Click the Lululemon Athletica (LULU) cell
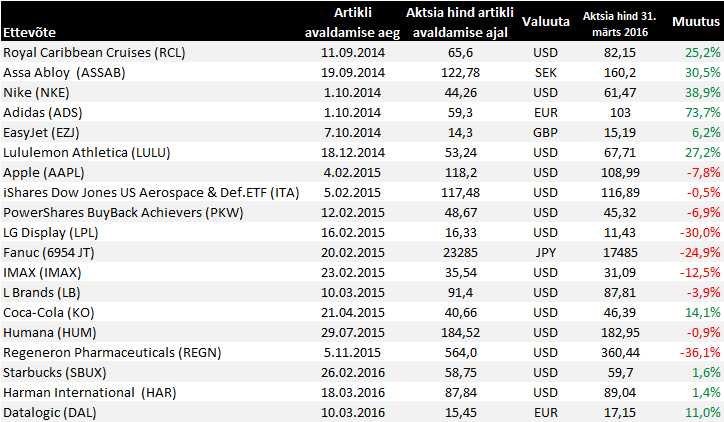This screenshot has width=724, height=422. [x=87, y=153]
